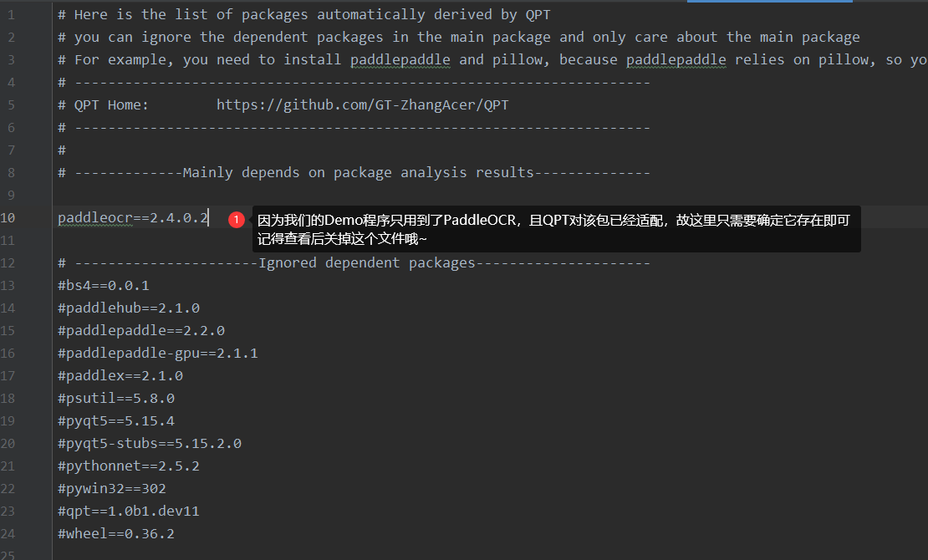Place cursor on the paddleocr==2.4.0.2 line

pyautogui.click(x=132, y=218)
